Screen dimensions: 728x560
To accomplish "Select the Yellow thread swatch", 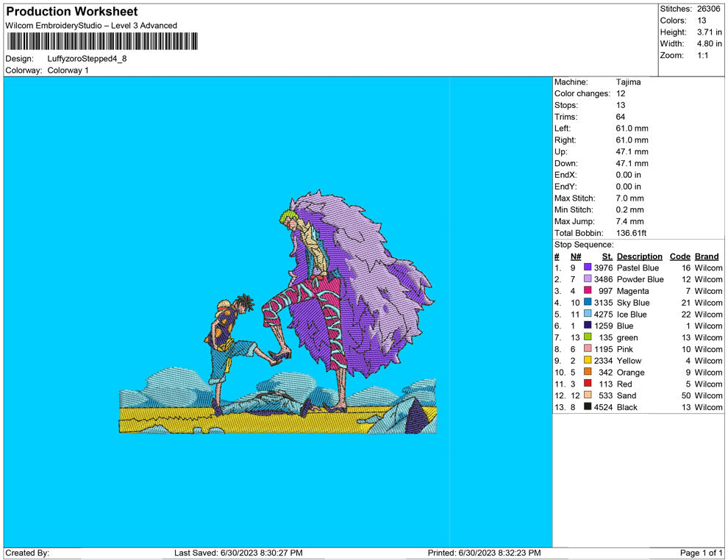I will [588, 361].
